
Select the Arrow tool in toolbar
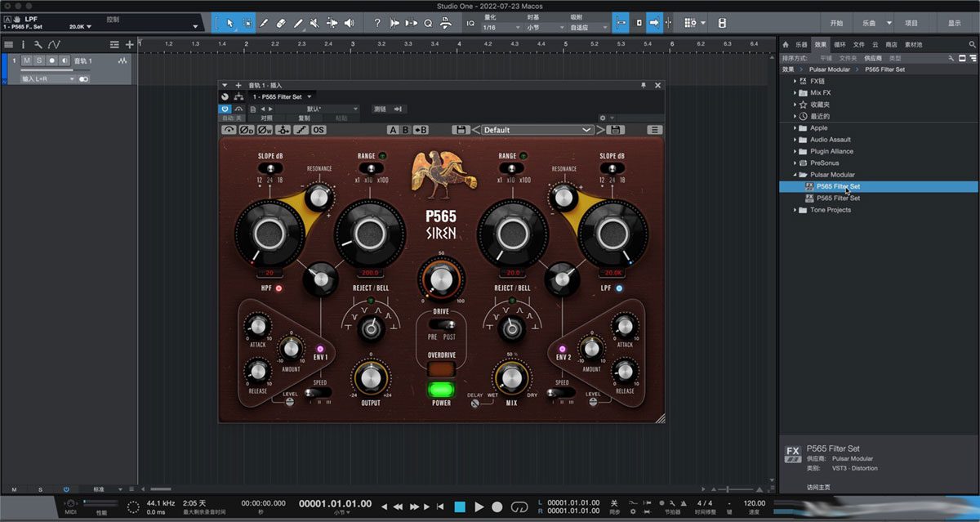[x=229, y=23]
